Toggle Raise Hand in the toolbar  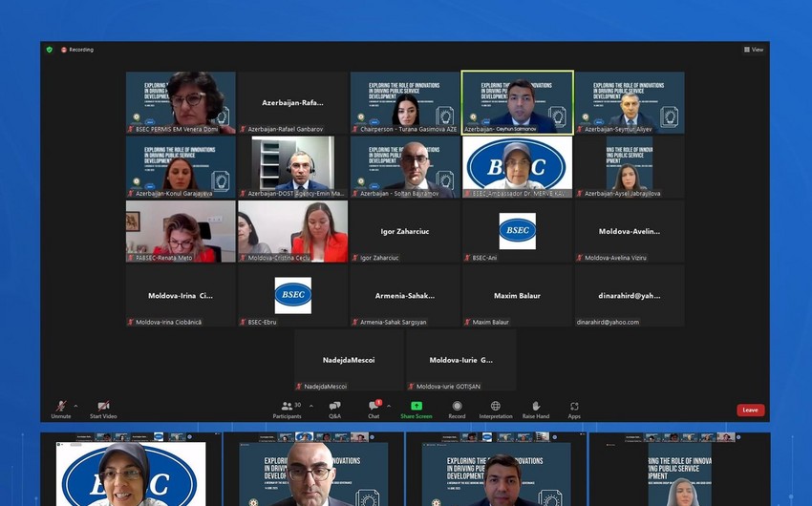click(535, 407)
